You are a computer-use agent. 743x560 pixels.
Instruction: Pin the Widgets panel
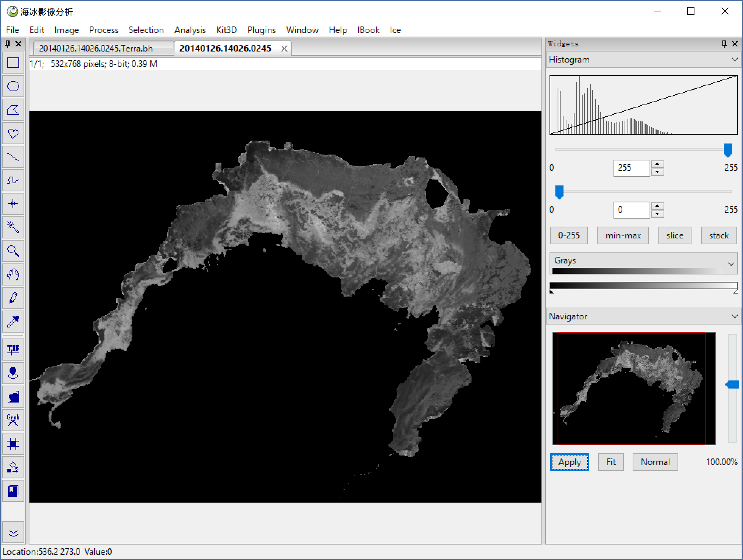724,44
